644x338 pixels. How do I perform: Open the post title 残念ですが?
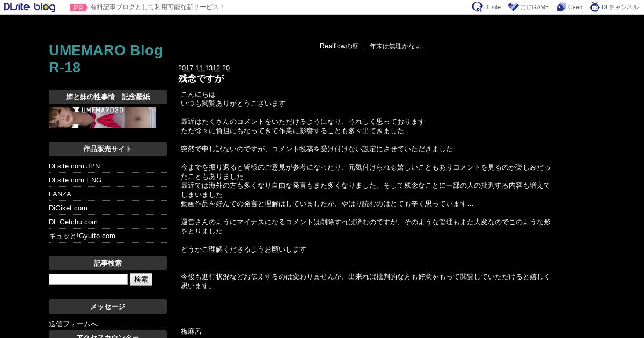(201, 78)
